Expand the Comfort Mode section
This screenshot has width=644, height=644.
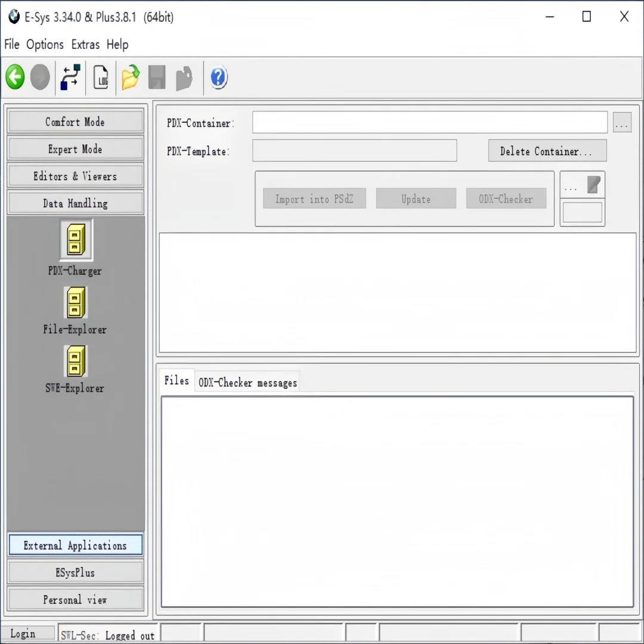tap(75, 122)
